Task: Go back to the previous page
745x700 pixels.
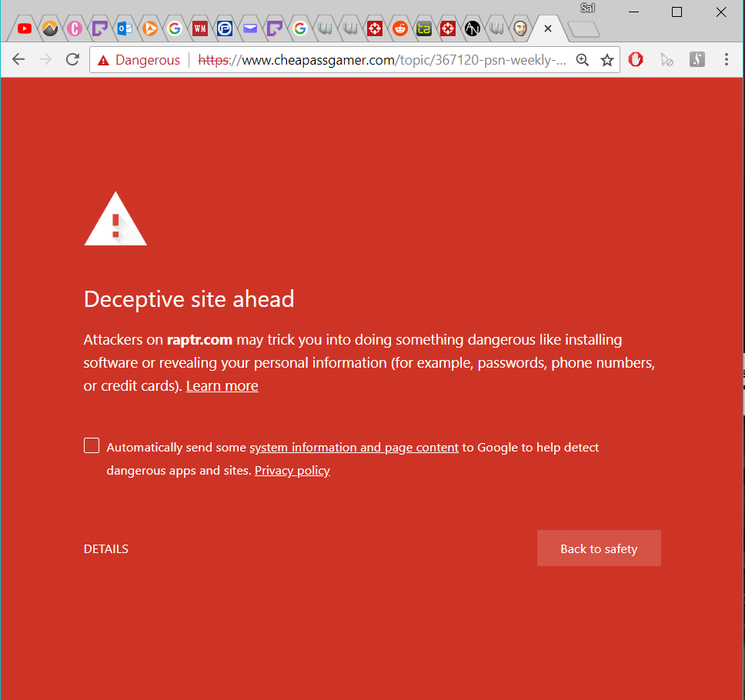Action: tap(18, 60)
